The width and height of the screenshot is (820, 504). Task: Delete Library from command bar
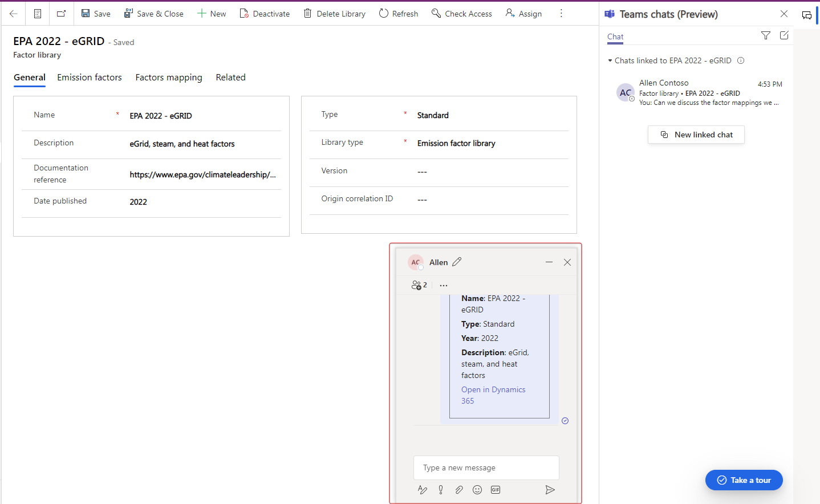pyautogui.click(x=335, y=14)
